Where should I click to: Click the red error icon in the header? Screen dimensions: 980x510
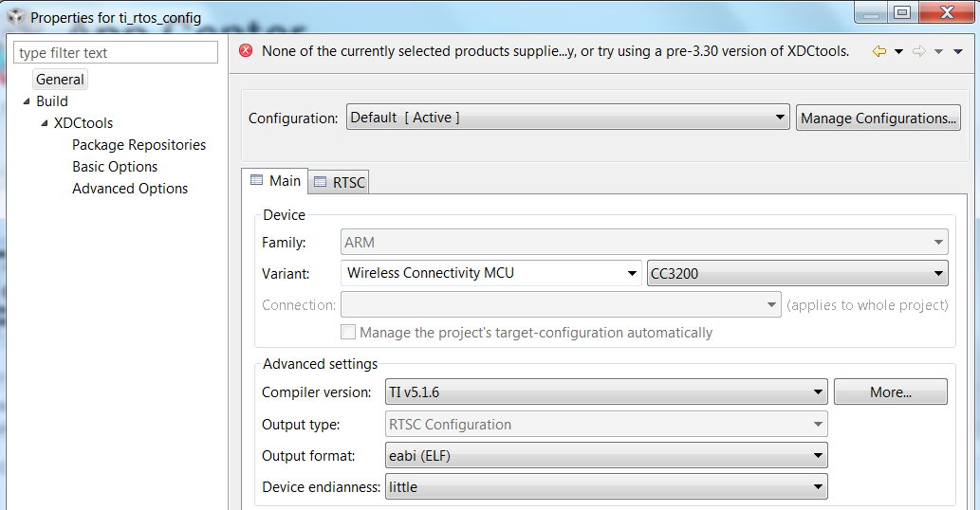tap(246, 51)
